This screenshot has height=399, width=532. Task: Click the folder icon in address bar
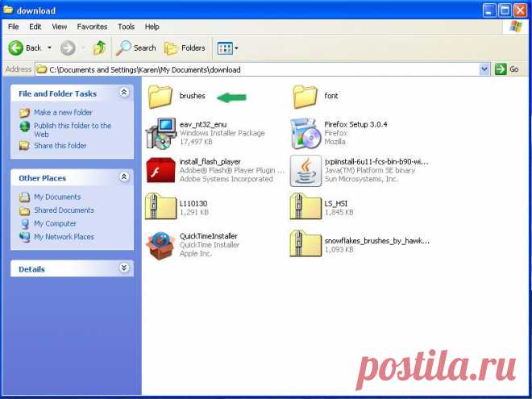42,69
